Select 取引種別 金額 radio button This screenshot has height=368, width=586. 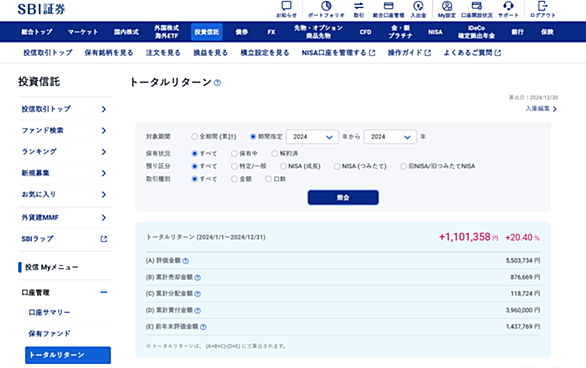[234, 179]
